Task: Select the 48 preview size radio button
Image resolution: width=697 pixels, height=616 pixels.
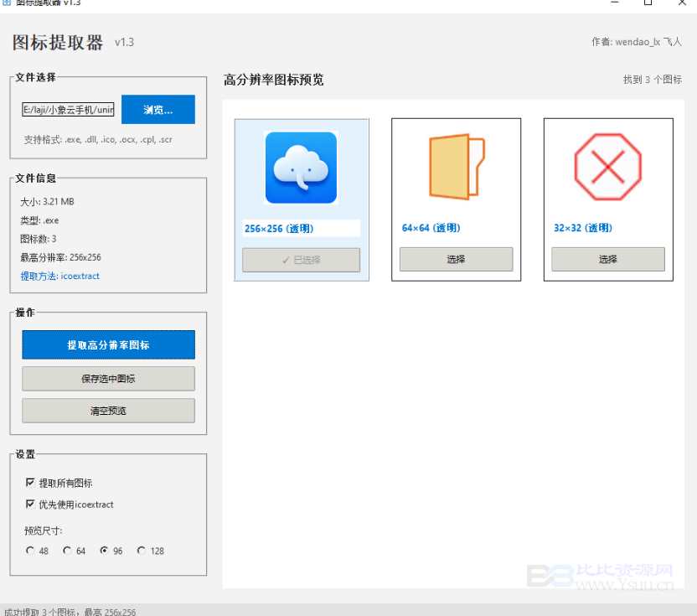Action: [x=31, y=551]
